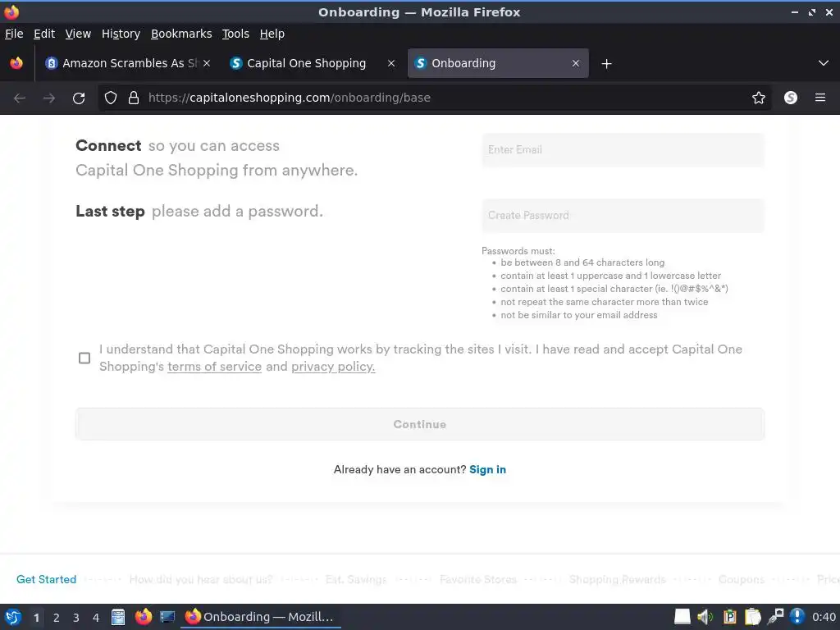The height and width of the screenshot is (630, 840).
Task: Switch to Capital One Shopping tab
Action: click(313, 63)
